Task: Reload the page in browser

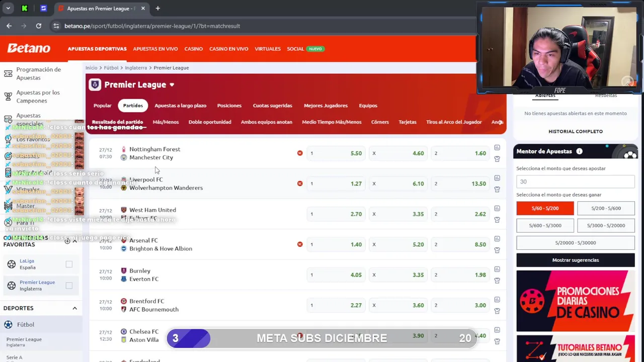Action: [x=38, y=26]
